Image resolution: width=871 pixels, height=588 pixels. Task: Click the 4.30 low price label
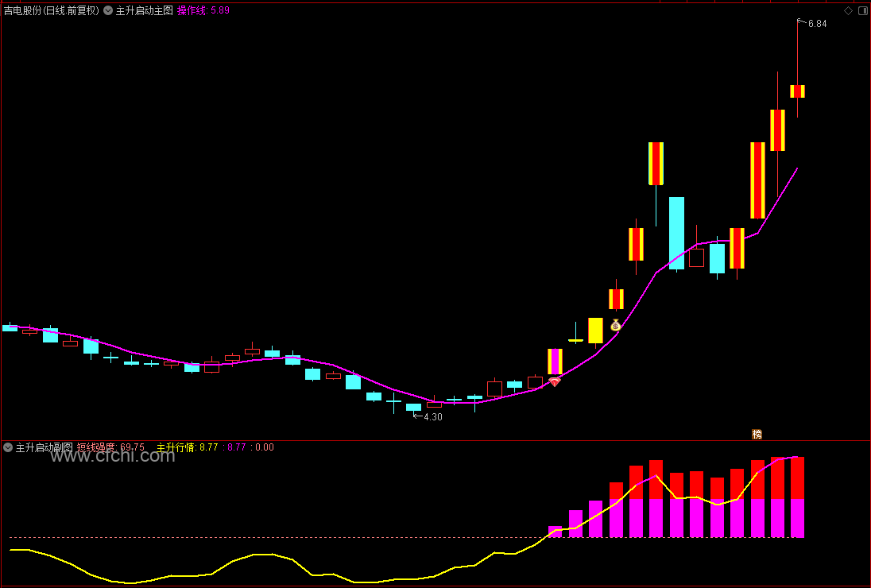(x=433, y=417)
